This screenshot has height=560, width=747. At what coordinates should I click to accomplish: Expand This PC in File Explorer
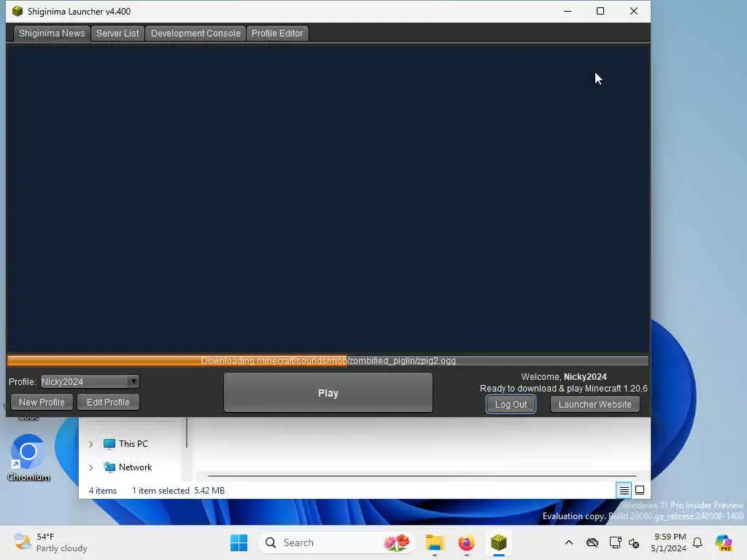tap(90, 444)
